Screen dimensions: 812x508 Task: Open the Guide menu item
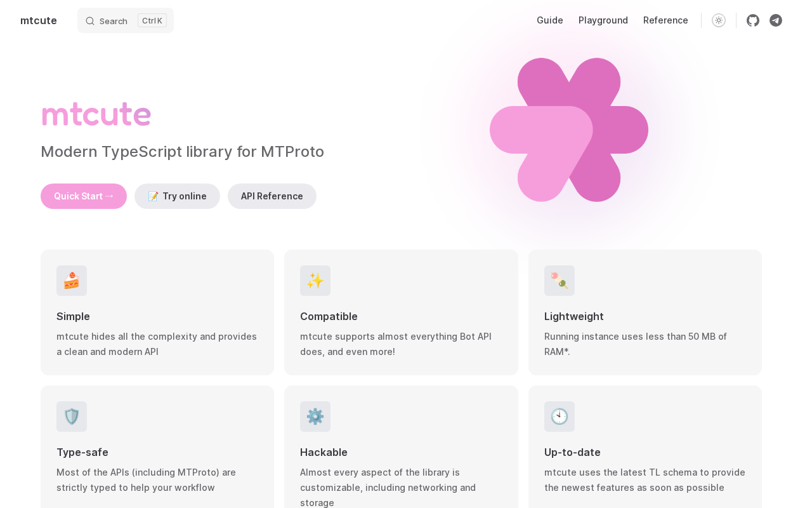(x=550, y=20)
